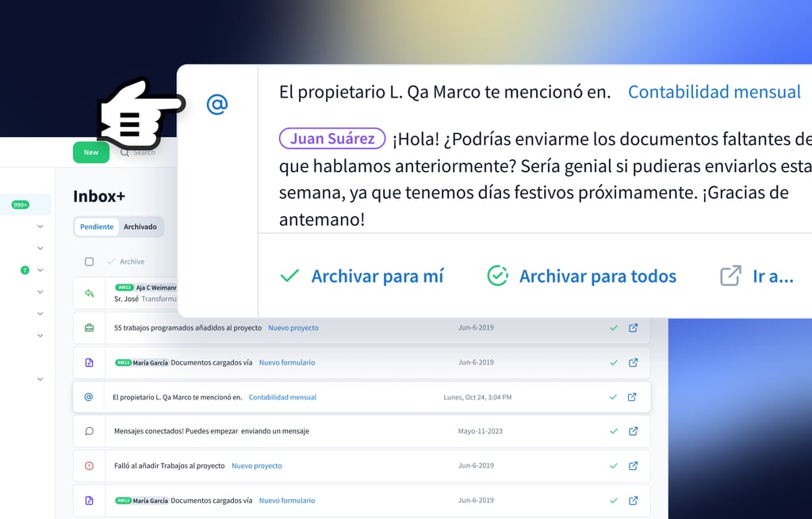812x519 pixels.
Task: Open external link icon on Mayo-11-2023 row
Action: point(633,431)
